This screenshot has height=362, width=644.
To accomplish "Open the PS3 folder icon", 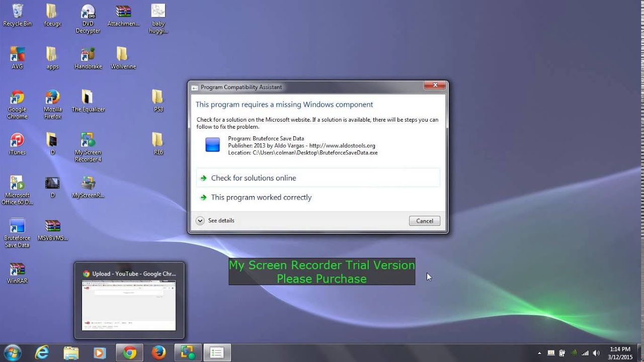I will (158, 101).
